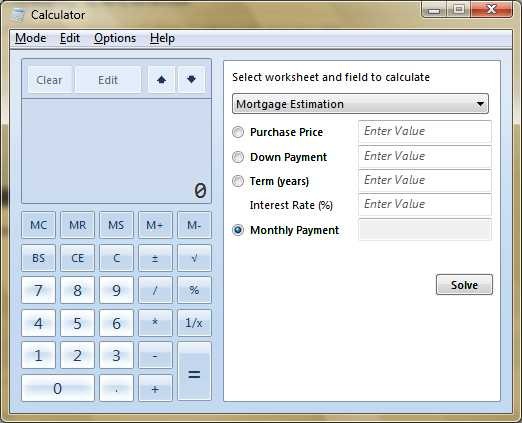This screenshot has height=423, width=522.
Task: Open the Mortgage Estimation worksheet dropdown
Action: tap(360, 104)
